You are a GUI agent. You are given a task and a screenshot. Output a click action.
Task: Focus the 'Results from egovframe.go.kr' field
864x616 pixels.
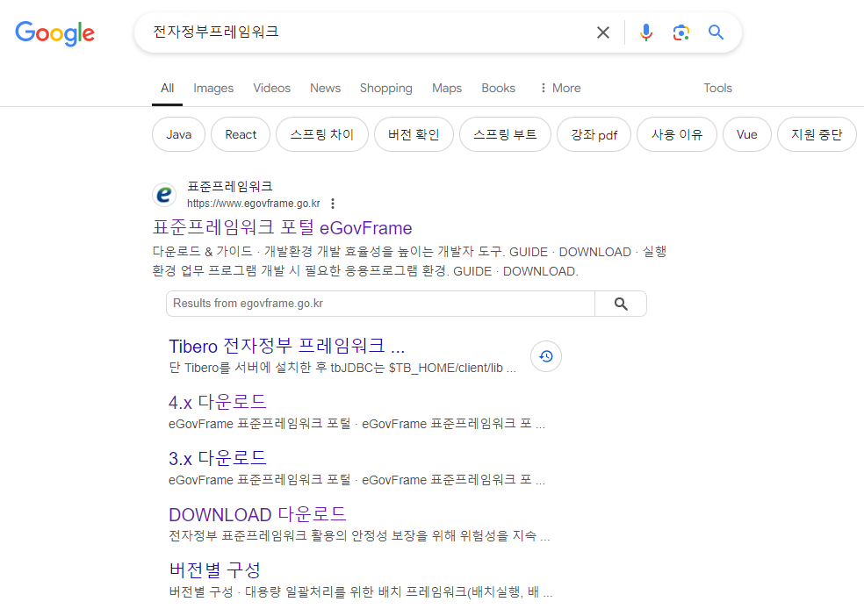coord(380,304)
